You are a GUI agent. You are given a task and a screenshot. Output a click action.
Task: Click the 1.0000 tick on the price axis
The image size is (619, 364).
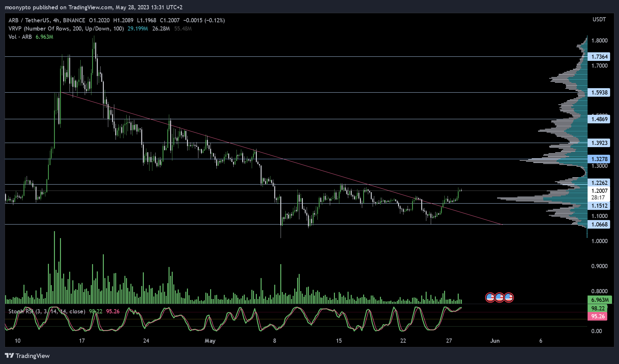click(599, 241)
